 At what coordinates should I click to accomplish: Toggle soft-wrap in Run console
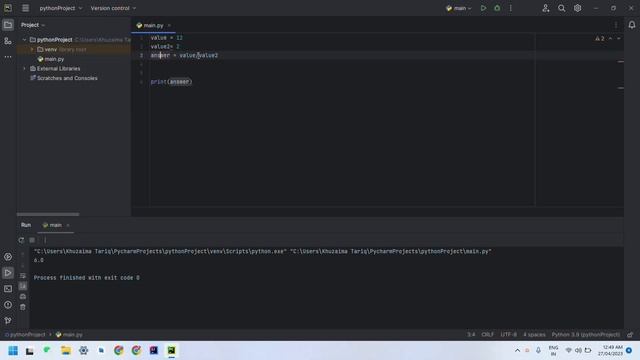23,276
